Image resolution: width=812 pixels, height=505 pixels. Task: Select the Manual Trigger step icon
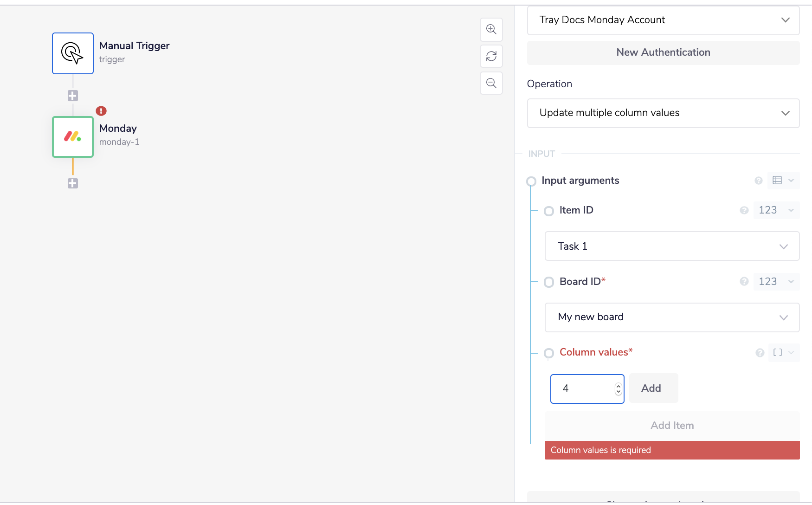(73, 53)
